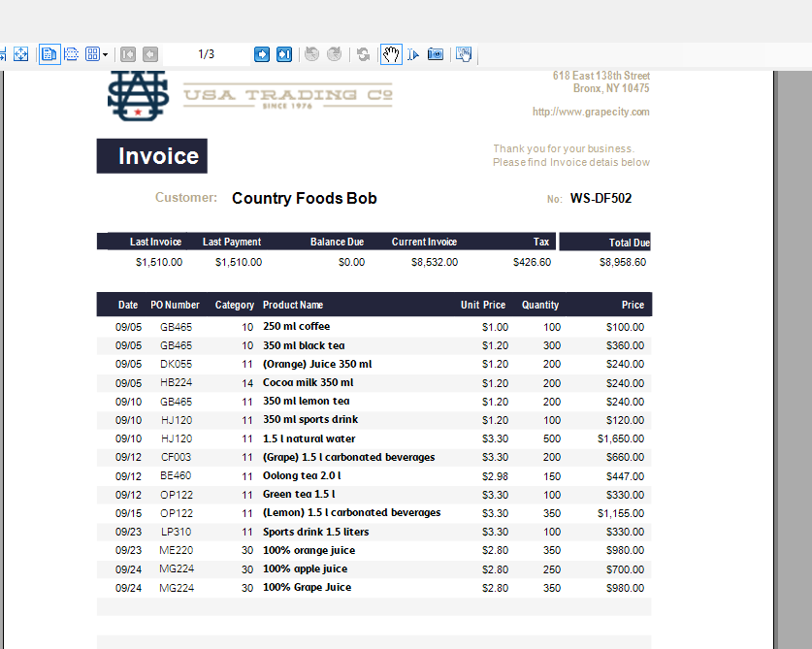Switch to continuous page view
This screenshot has height=649, width=812.
click(x=72, y=54)
